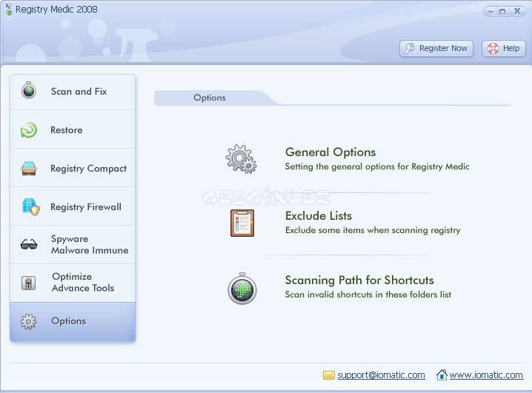
Task: Click 'Exclude some items when scanning registry'
Action: [x=373, y=230]
